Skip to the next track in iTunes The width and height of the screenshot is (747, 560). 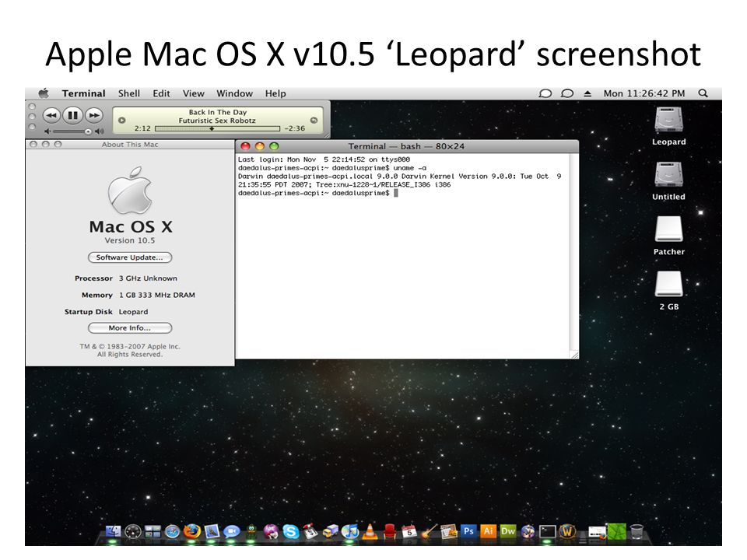click(94, 115)
